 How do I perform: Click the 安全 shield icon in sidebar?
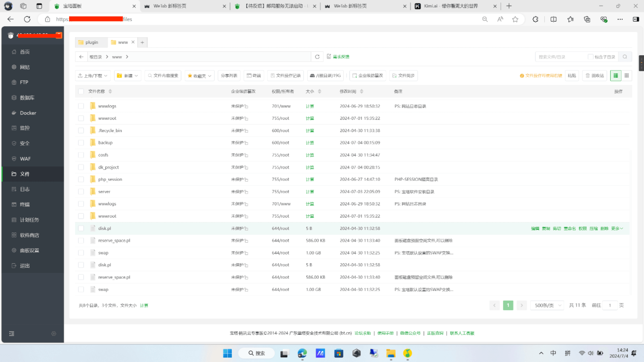14,143
